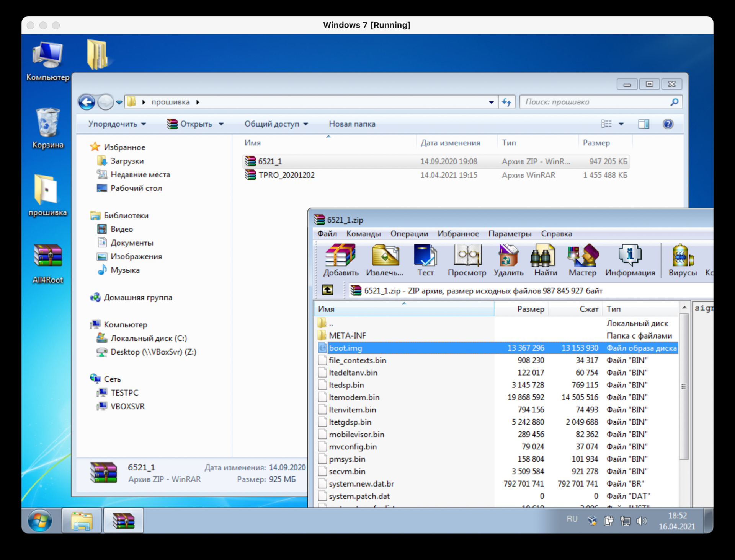The width and height of the screenshot is (735, 560).
Task: Click the volume speaker tray icon
Action: (642, 521)
